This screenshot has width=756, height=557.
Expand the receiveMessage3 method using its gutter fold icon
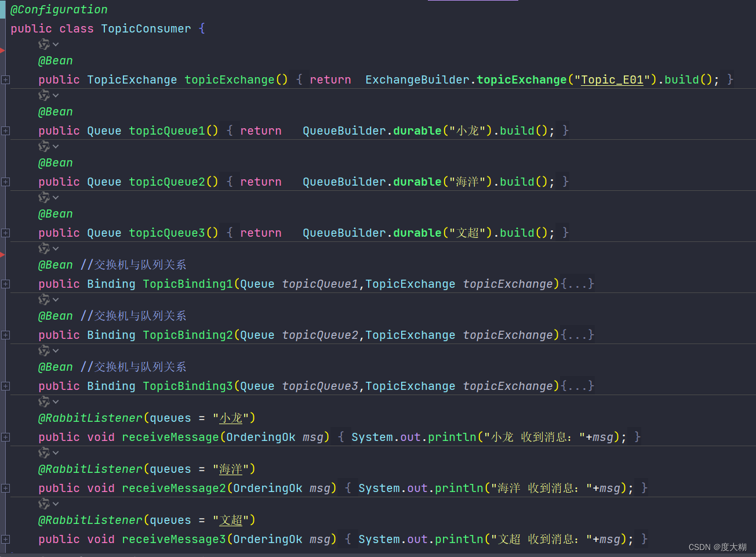pos(5,539)
